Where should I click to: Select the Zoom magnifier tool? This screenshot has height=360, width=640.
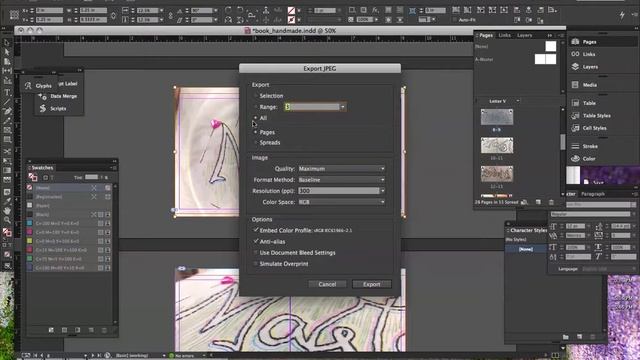click(x=7, y=220)
